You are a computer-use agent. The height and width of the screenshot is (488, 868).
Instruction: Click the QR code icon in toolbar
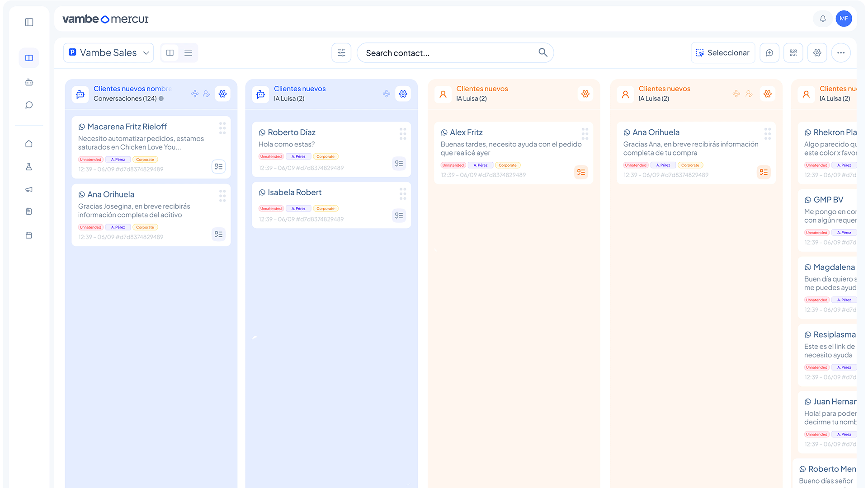(x=793, y=53)
